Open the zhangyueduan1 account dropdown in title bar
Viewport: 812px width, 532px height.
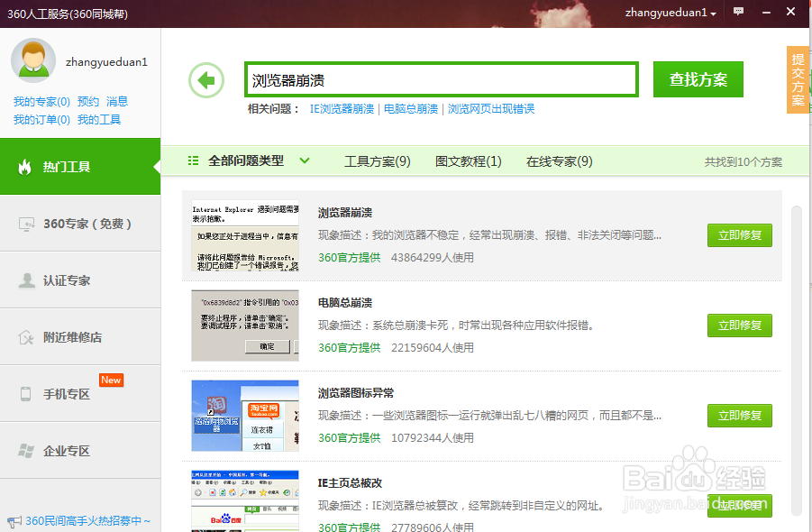point(671,13)
